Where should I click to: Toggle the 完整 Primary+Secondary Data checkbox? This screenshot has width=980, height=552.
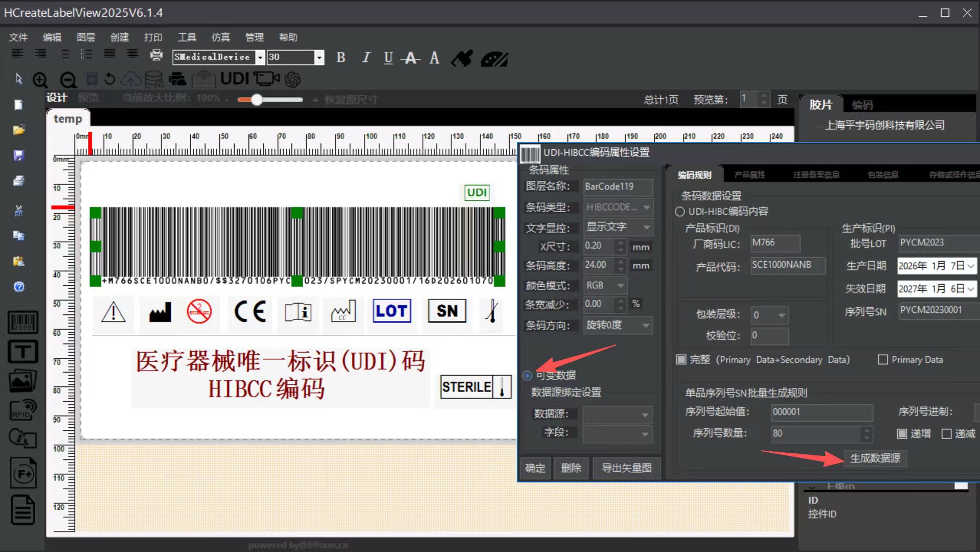(681, 360)
